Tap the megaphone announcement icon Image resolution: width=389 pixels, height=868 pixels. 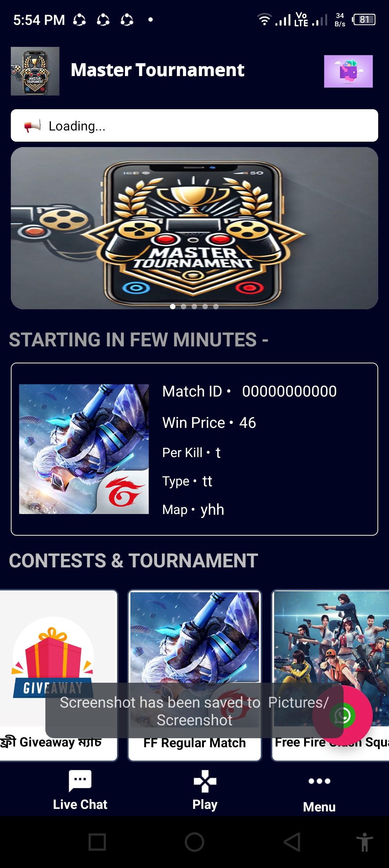32,126
